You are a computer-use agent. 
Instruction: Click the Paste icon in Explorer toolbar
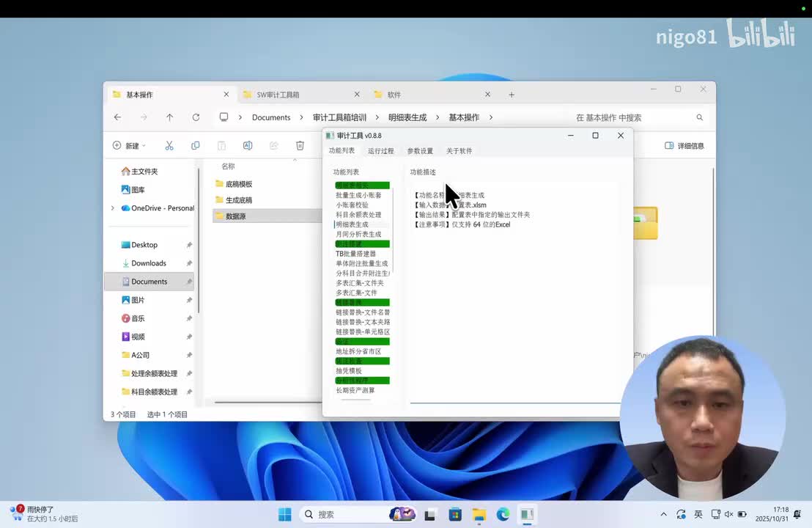[221, 146]
